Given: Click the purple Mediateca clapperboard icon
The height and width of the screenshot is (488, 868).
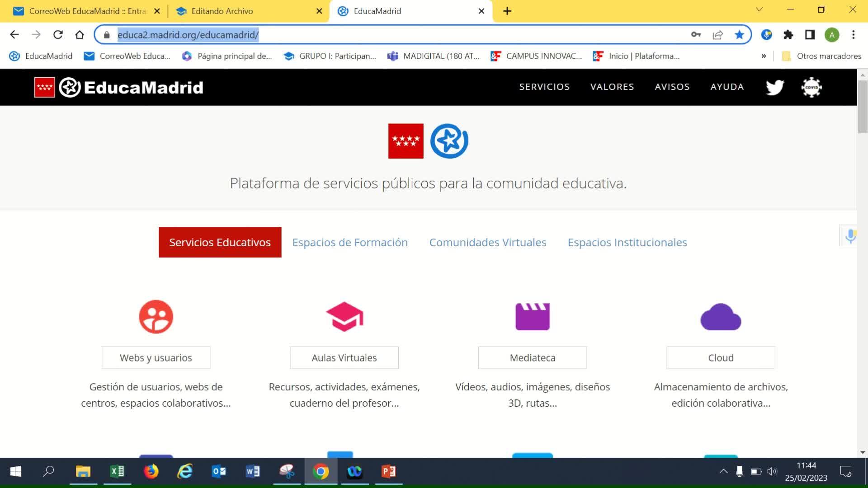Looking at the screenshot, I should [533, 317].
